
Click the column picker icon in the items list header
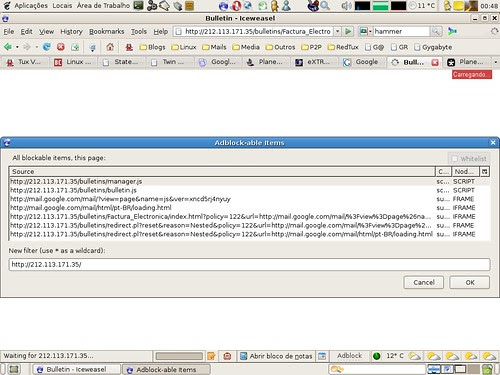(x=485, y=172)
